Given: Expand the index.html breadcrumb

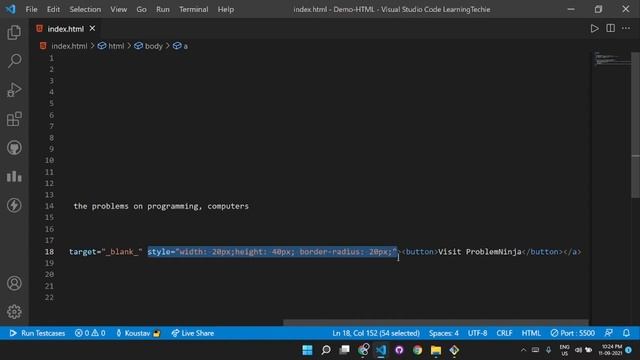Looking at the screenshot, I should coord(64,46).
